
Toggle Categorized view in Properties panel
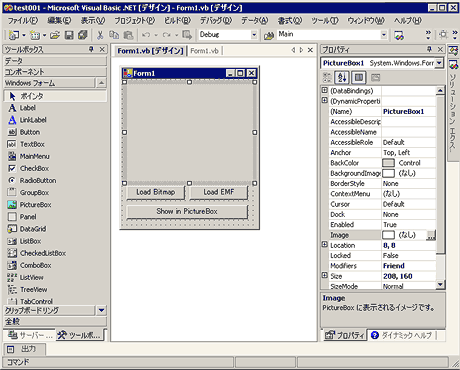[x=327, y=78]
